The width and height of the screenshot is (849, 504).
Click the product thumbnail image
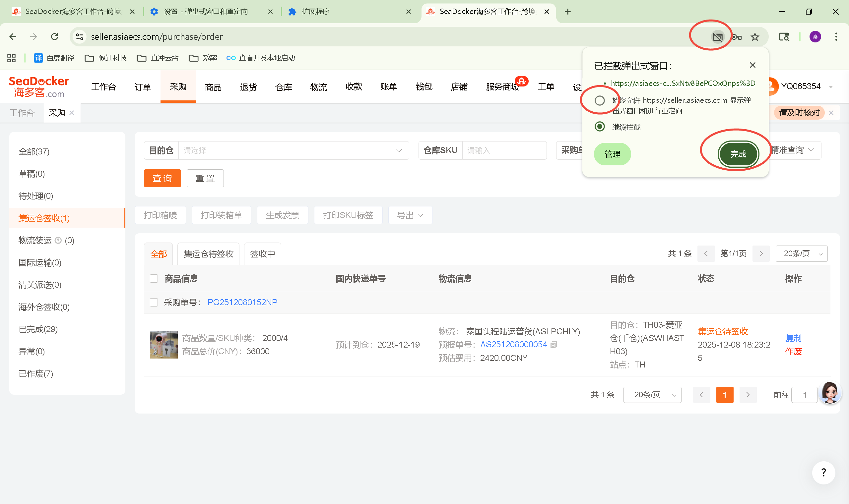[x=164, y=344]
